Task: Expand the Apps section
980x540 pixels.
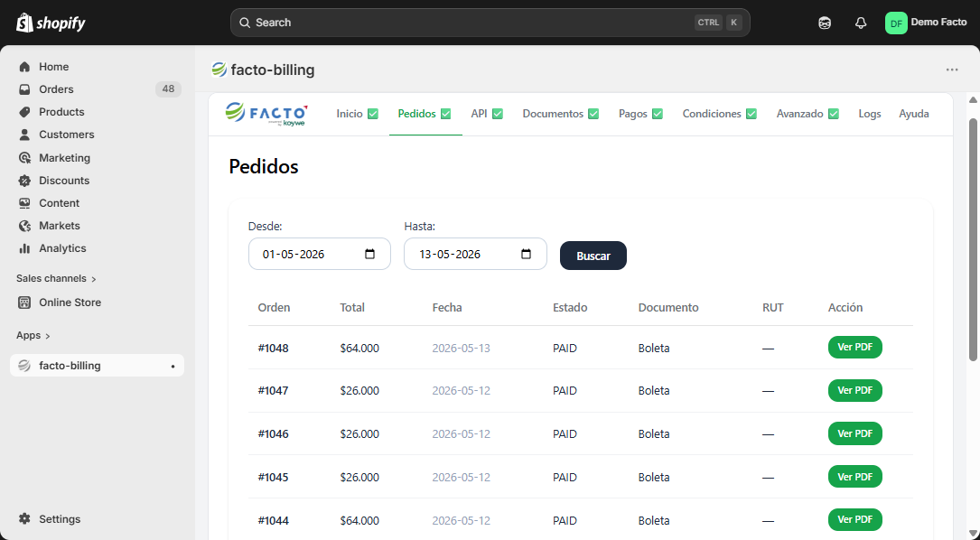Action: pos(33,336)
